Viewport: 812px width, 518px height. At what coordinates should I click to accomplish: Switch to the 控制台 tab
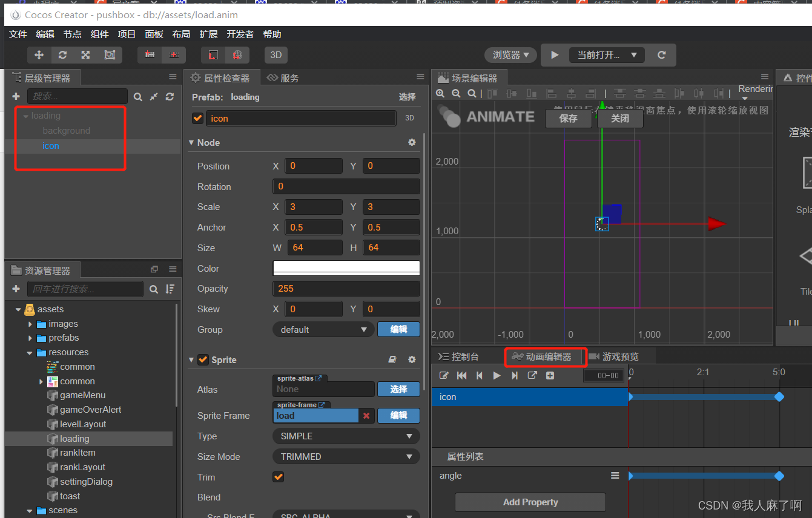click(x=459, y=356)
